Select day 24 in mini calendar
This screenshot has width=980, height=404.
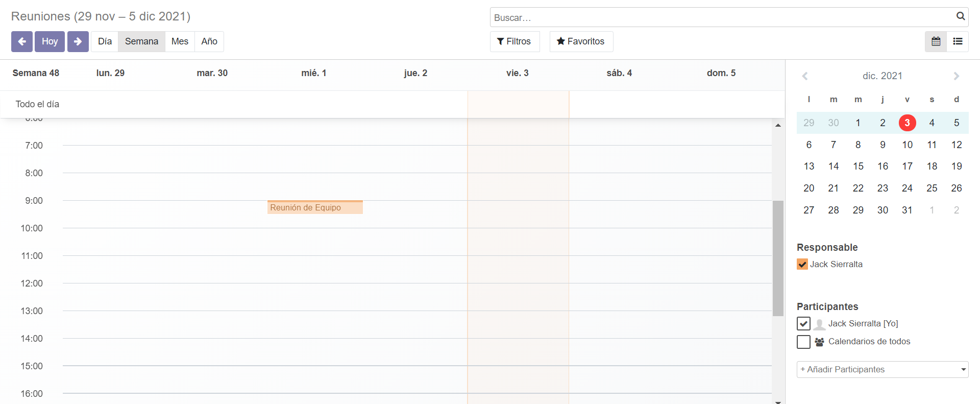[907, 188]
